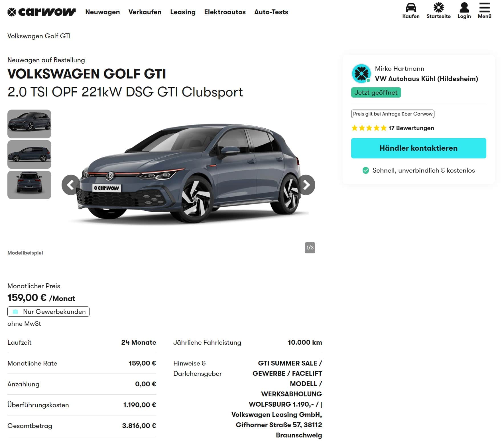The height and width of the screenshot is (442, 504).
Task: Click the 2.0 TSI OPF 221kW DSG GTI Clubsport subtitle
Action: [x=125, y=92]
